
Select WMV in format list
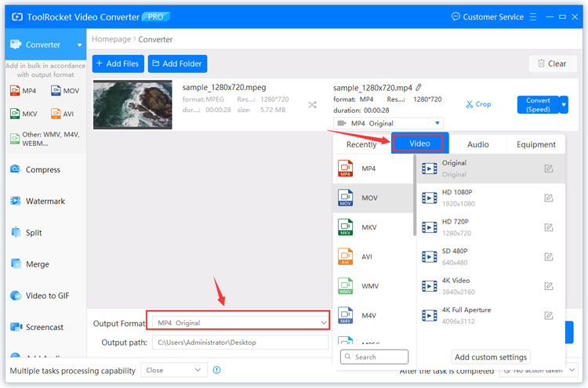point(373,286)
